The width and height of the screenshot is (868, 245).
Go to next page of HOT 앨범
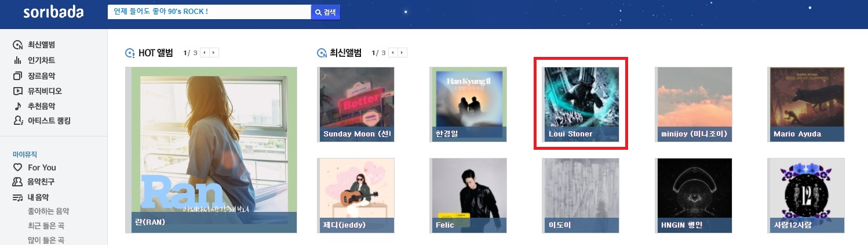[214, 53]
